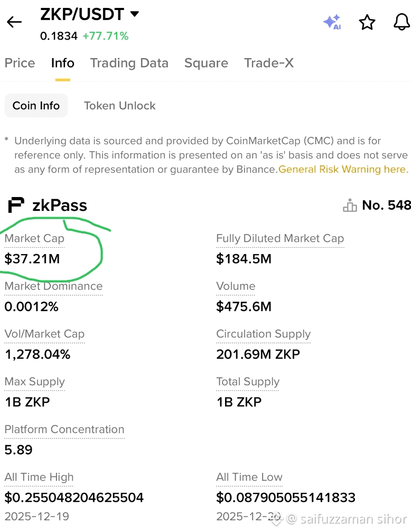
Task: Tap the Vol/Market Cap label
Action: (x=44, y=334)
